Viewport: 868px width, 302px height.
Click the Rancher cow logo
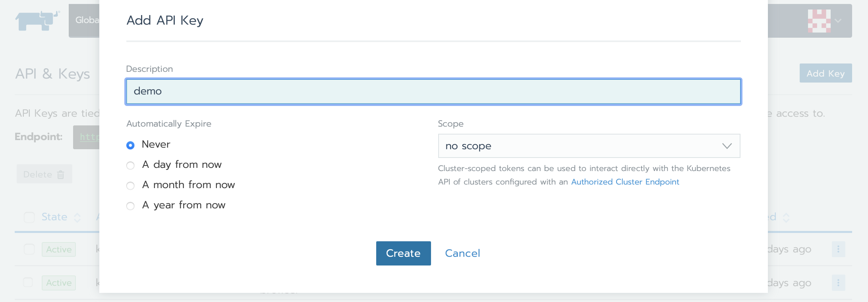37,21
